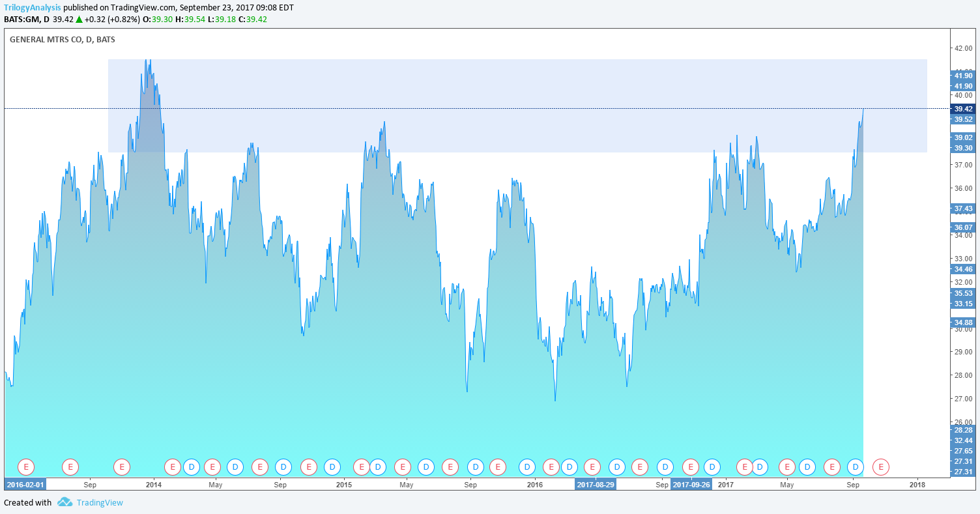
Task: Click the D dividend marker above Sep 2016 label
Action: (665, 466)
